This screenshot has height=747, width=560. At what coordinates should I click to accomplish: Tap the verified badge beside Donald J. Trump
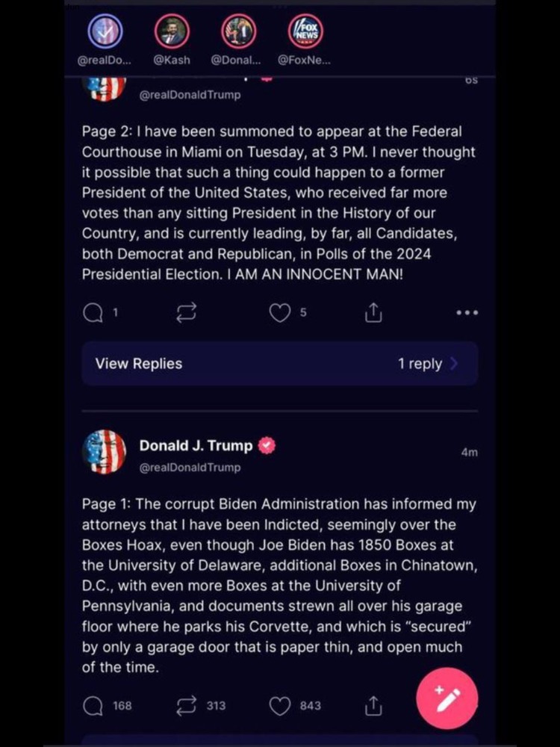(x=267, y=446)
